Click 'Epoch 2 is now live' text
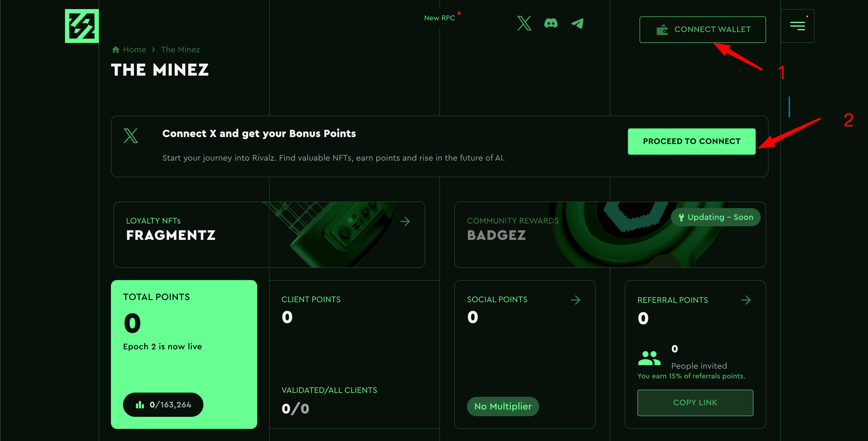 [162, 347]
